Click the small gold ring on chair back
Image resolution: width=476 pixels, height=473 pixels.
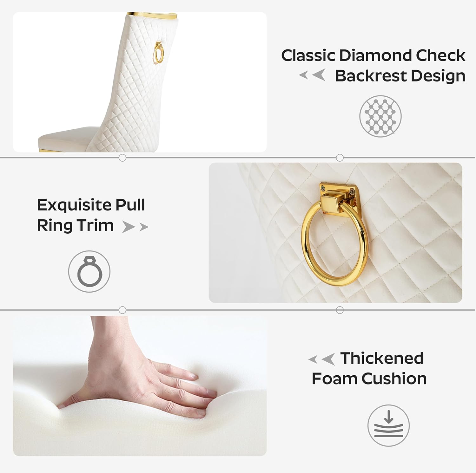[158, 53]
